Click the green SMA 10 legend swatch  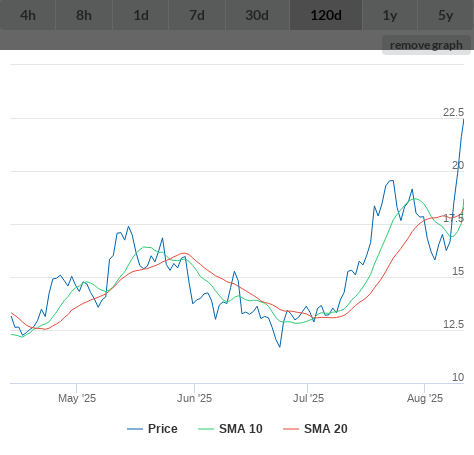(206, 429)
